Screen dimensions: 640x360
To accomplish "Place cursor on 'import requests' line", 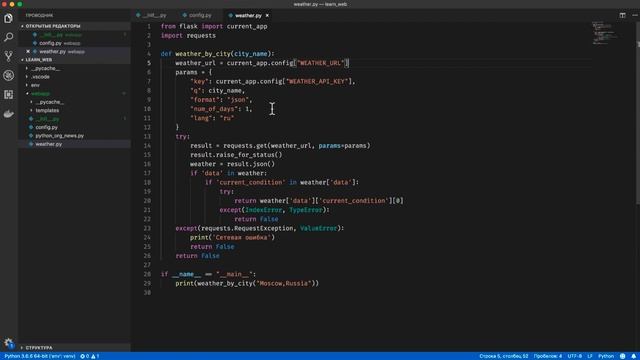I will [188, 36].
